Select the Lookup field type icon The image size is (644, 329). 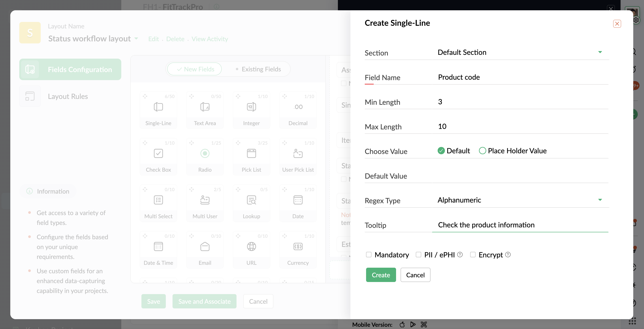[251, 200]
